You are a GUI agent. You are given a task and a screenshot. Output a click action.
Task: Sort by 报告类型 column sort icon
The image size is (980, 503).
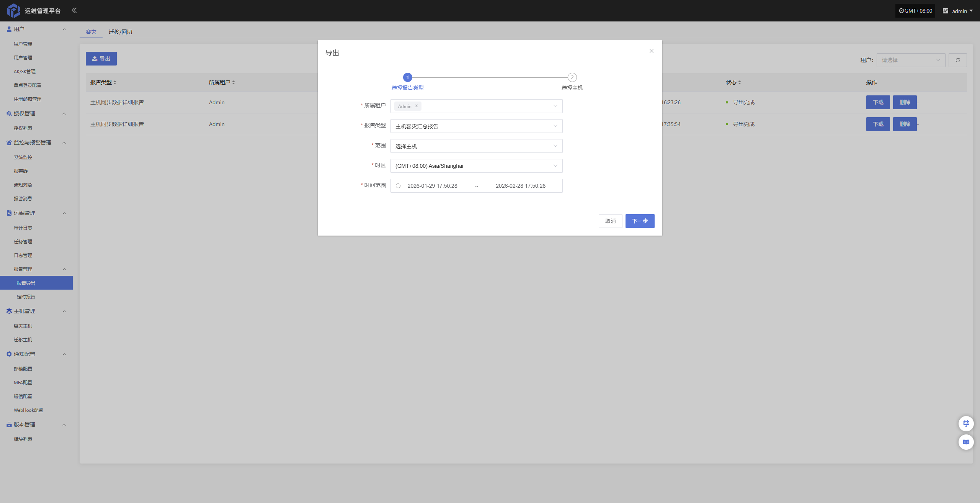coord(115,82)
